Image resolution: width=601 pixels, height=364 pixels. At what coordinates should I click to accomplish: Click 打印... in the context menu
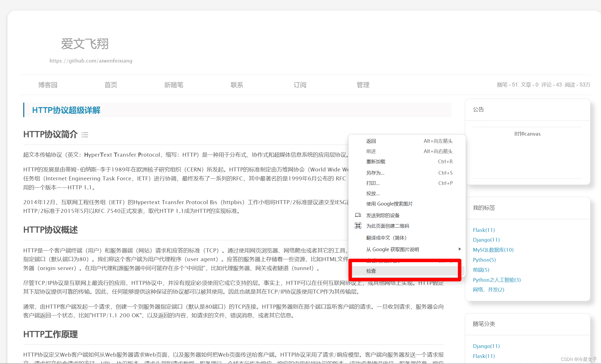click(373, 183)
